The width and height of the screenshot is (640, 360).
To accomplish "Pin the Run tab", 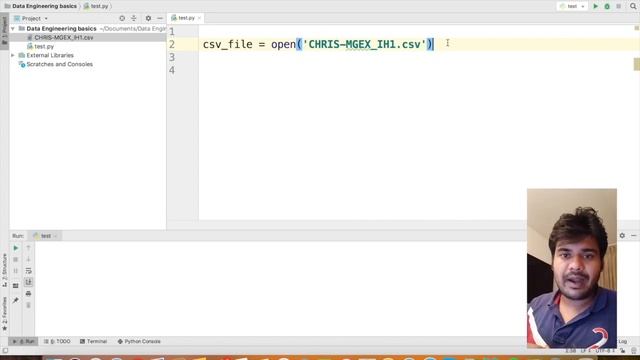I will (16, 300).
